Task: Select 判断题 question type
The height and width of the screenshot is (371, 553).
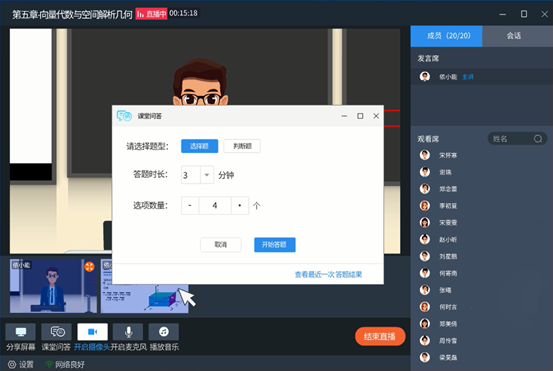Action: (242, 146)
